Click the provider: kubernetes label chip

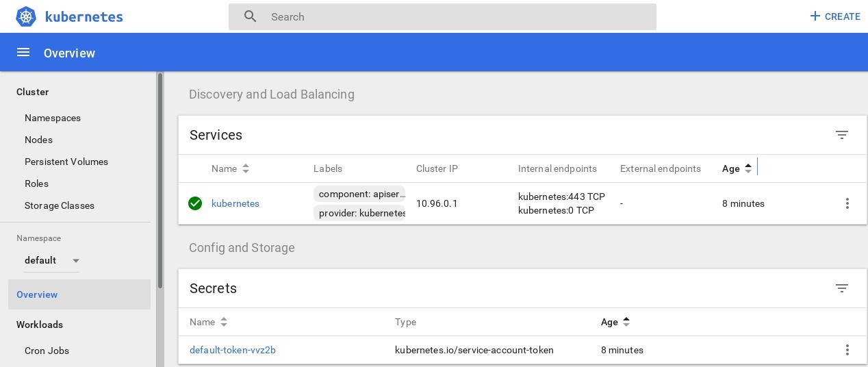click(x=359, y=213)
